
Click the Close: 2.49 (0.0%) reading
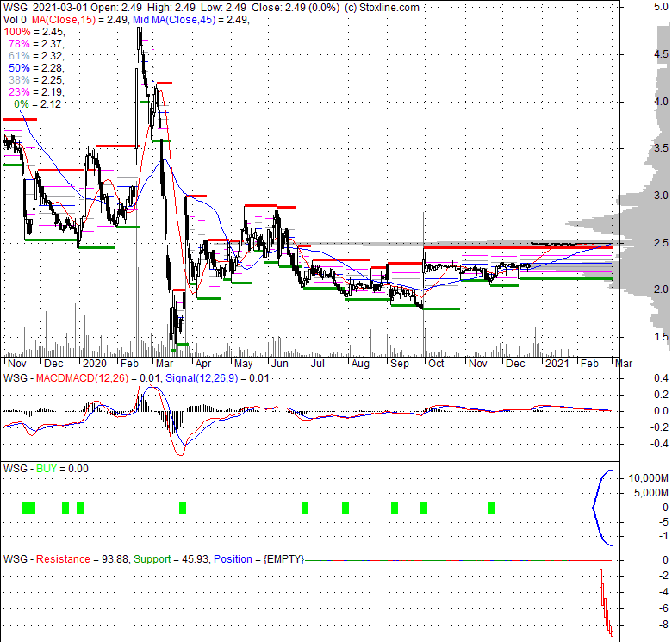point(296,8)
